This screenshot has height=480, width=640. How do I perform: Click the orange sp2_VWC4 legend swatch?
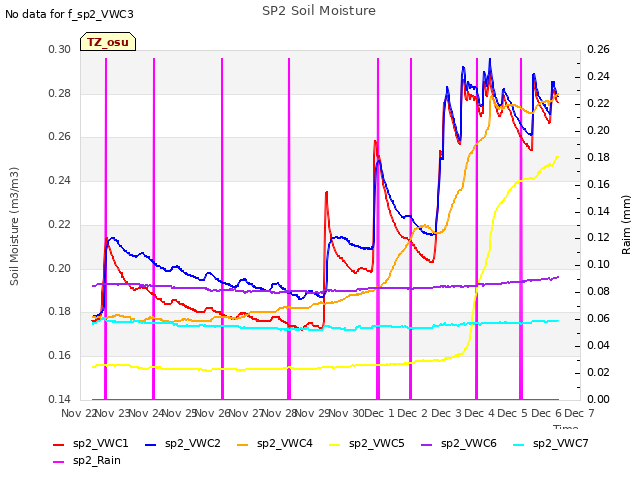[243, 444]
